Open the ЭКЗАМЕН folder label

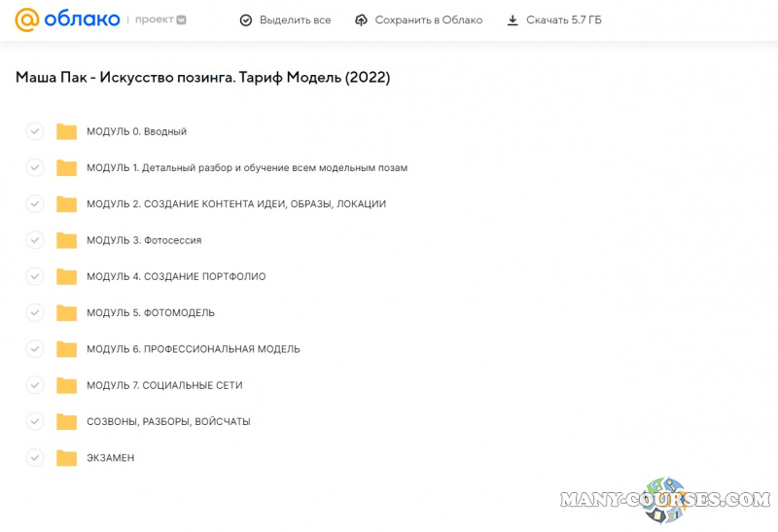tap(110, 458)
